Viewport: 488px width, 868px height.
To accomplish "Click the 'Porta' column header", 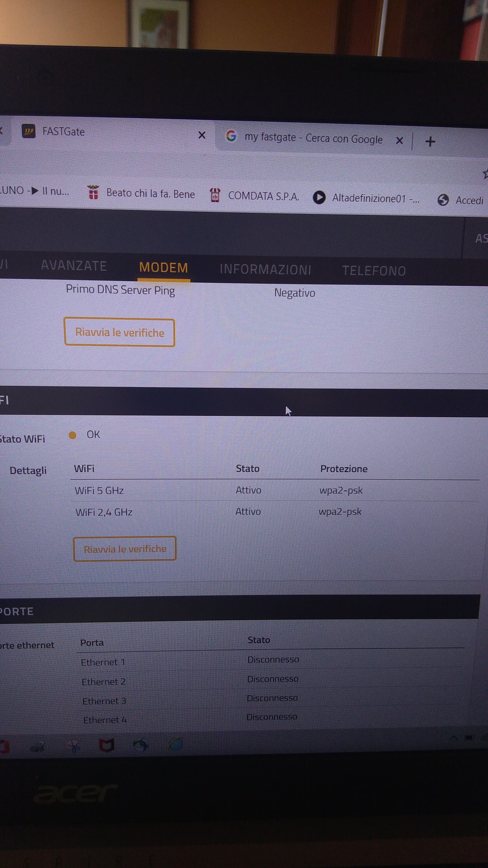I will [x=92, y=643].
